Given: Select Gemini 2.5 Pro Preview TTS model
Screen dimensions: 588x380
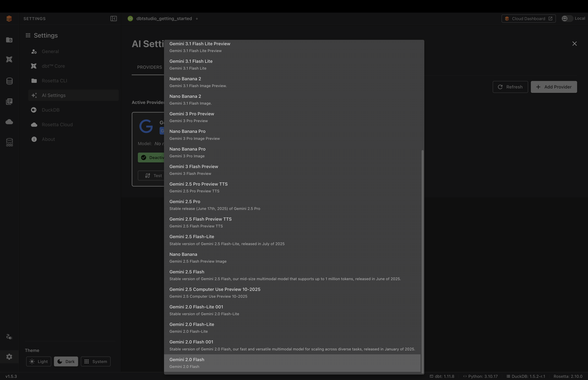Looking at the screenshot, I should click(x=292, y=187).
